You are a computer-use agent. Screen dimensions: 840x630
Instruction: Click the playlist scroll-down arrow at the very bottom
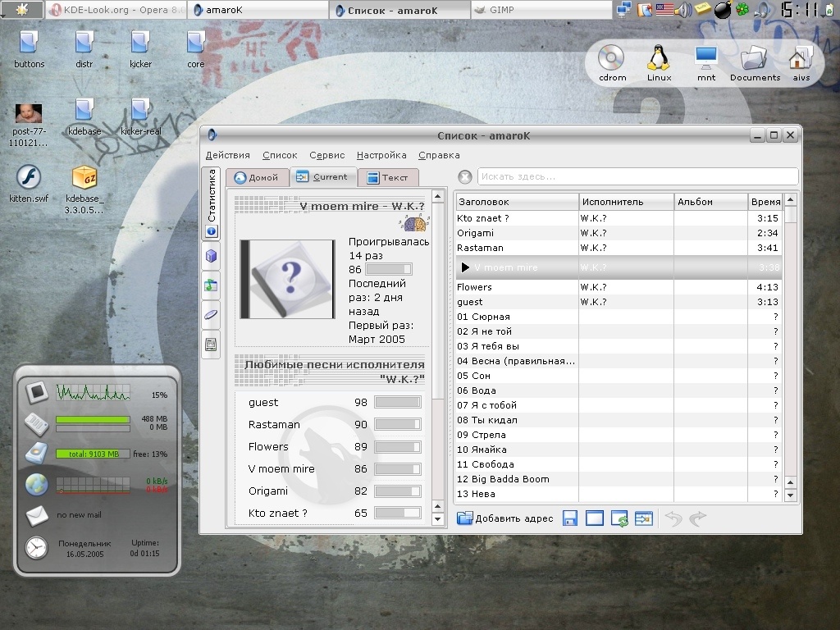pos(790,495)
